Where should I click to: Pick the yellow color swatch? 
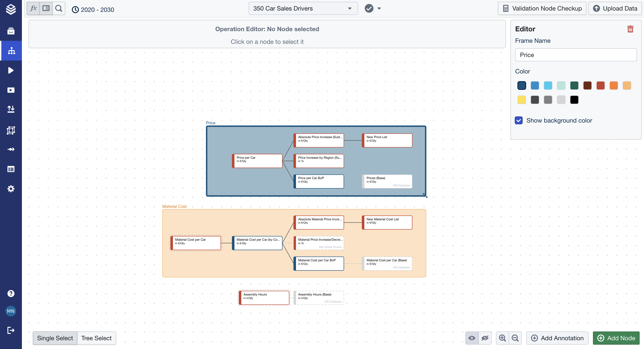522,100
